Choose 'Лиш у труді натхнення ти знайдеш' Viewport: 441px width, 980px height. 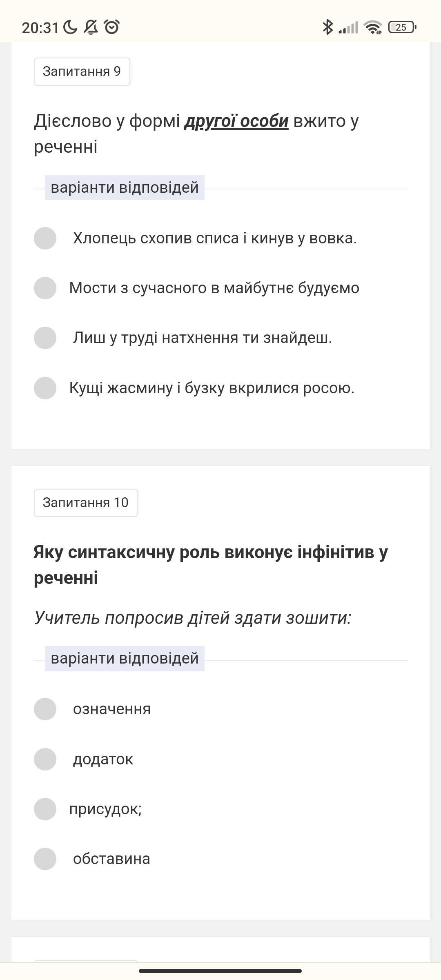point(45,338)
